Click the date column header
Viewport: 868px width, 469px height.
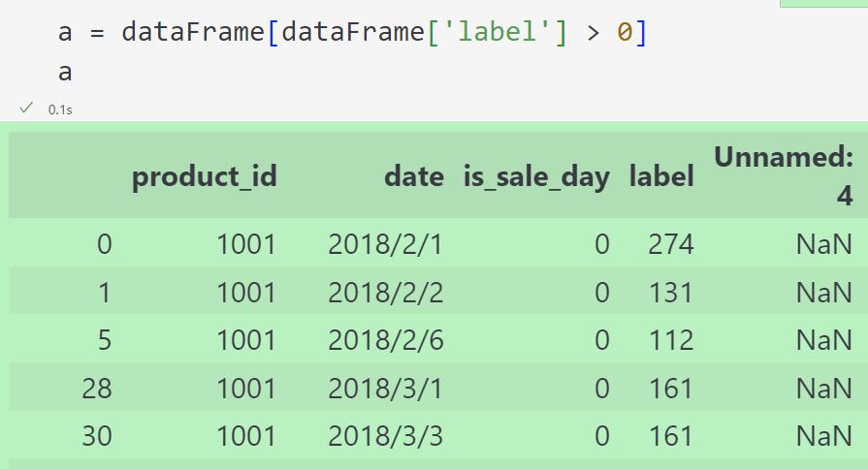[414, 177]
